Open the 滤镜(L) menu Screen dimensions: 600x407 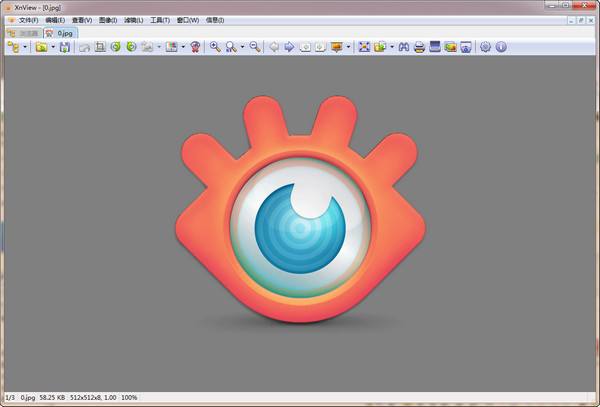134,20
